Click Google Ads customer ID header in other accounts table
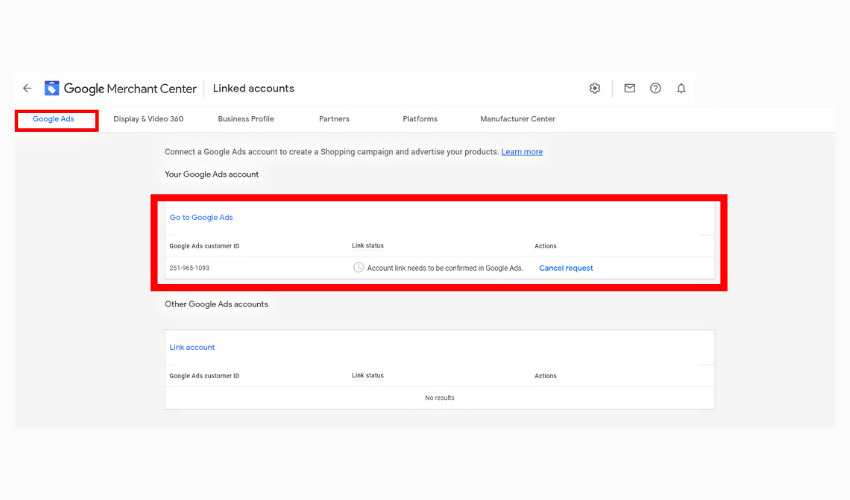Screen dimensions: 850x500 204,376
